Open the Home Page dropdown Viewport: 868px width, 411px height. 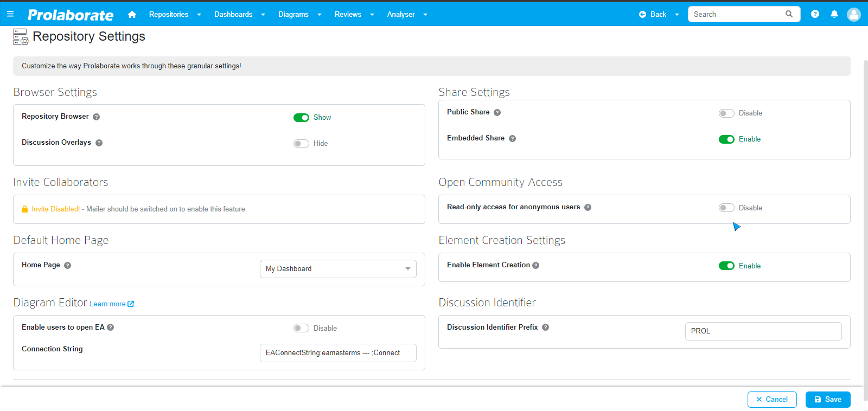pos(338,269)
